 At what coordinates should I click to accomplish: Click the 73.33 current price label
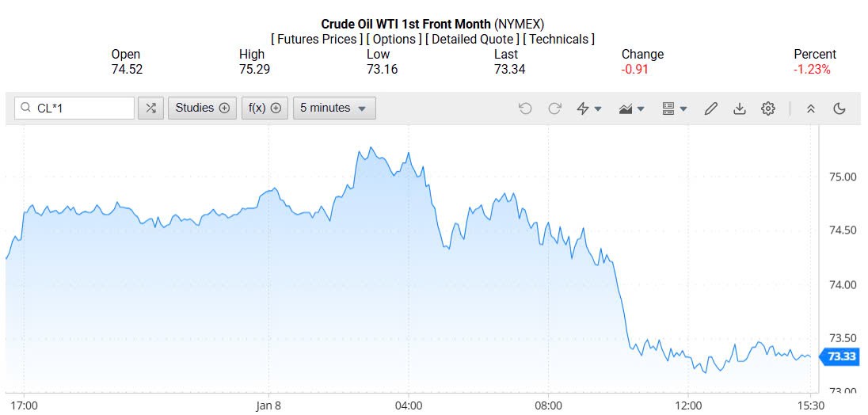[841, 357]
